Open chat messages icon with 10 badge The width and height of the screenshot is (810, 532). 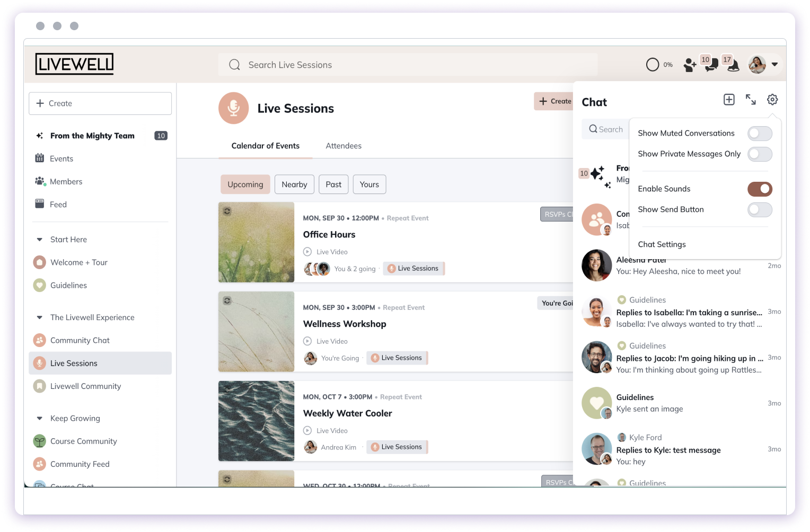click(x=711, y=65)
